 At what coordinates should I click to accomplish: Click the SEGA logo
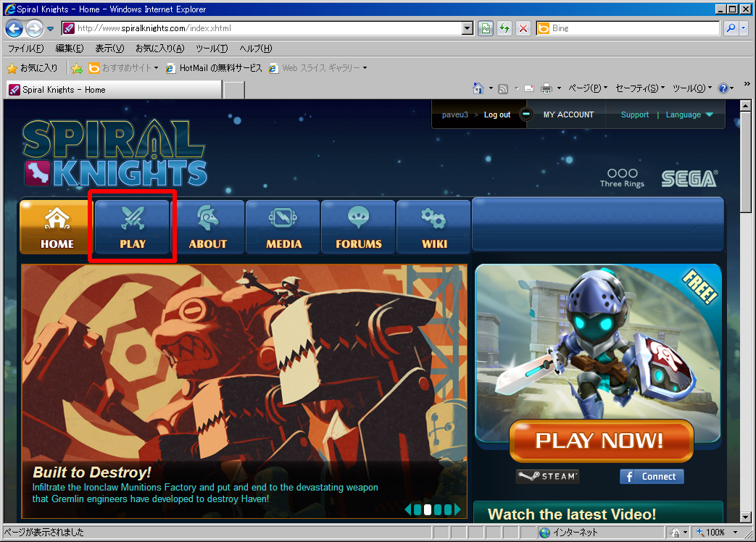(x=689, y=179)
